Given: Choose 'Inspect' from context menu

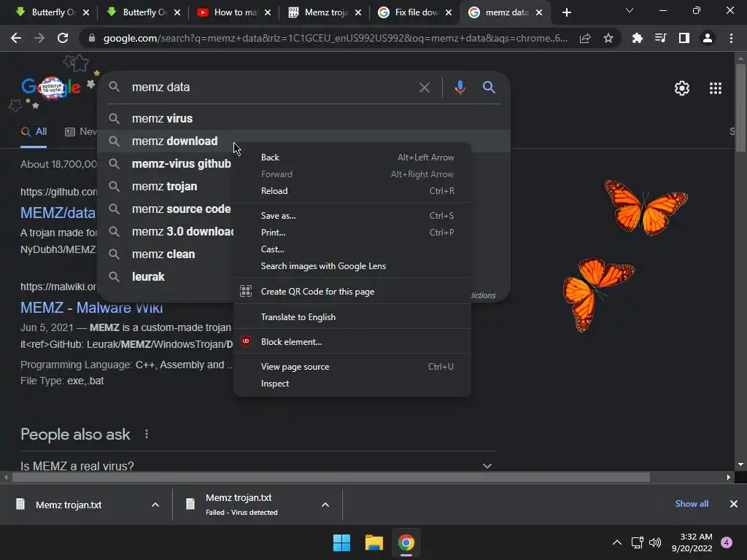Looking at the screenshot, I should pos(352,384).
